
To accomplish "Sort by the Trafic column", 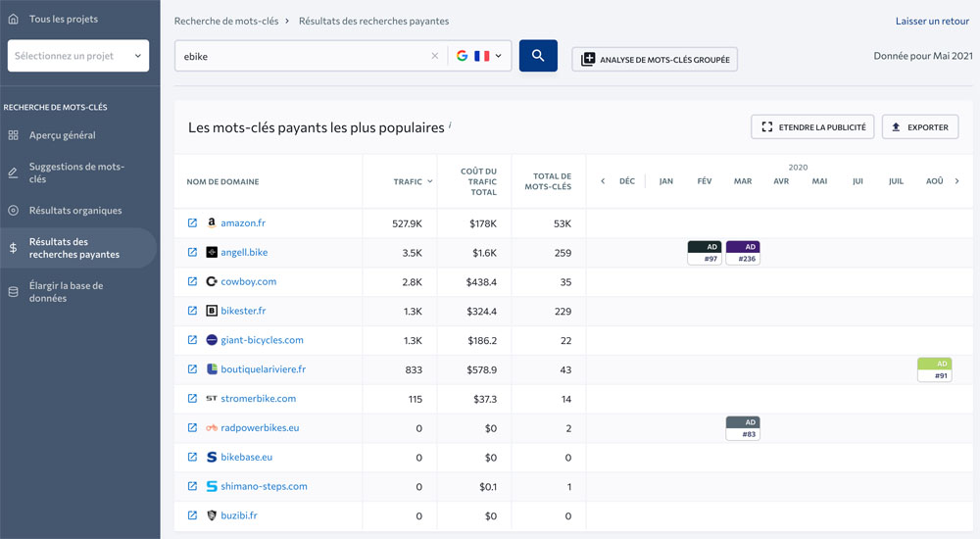I will pos(413,181).
